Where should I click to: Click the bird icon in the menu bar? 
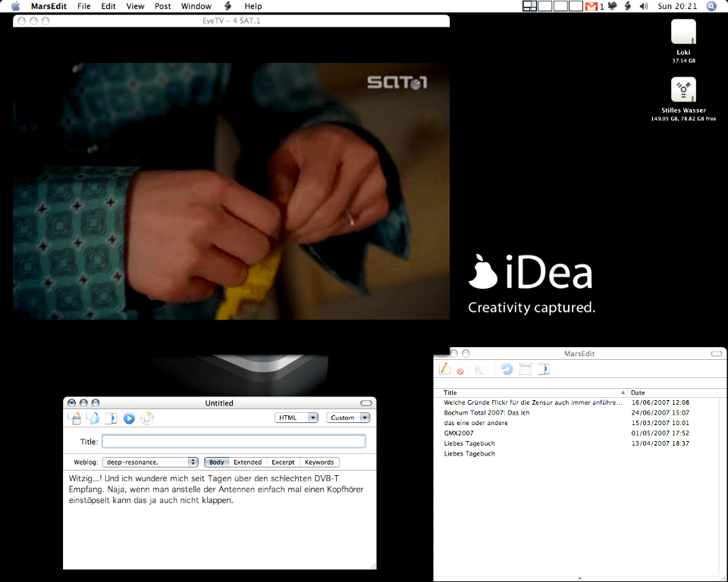tap(613, 6)
